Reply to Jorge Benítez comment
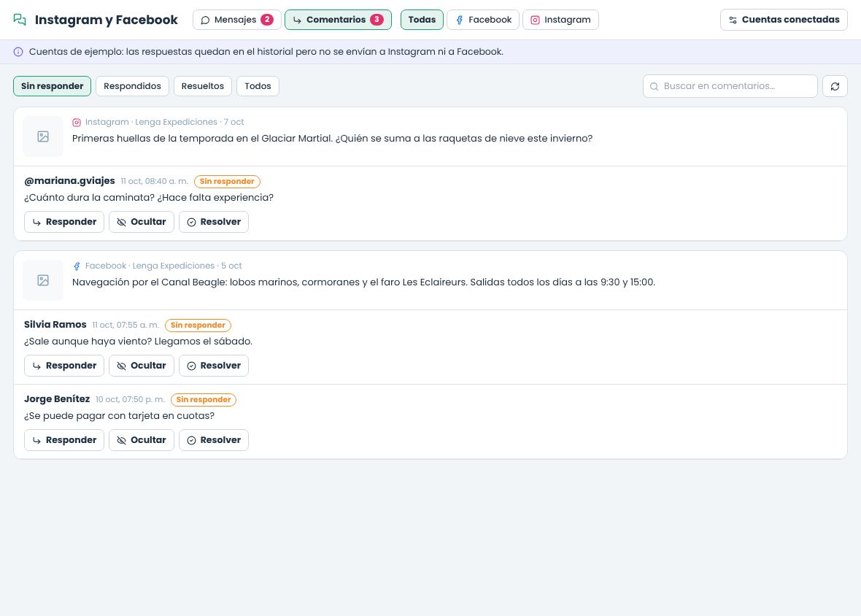 click(x=64, y=440)
